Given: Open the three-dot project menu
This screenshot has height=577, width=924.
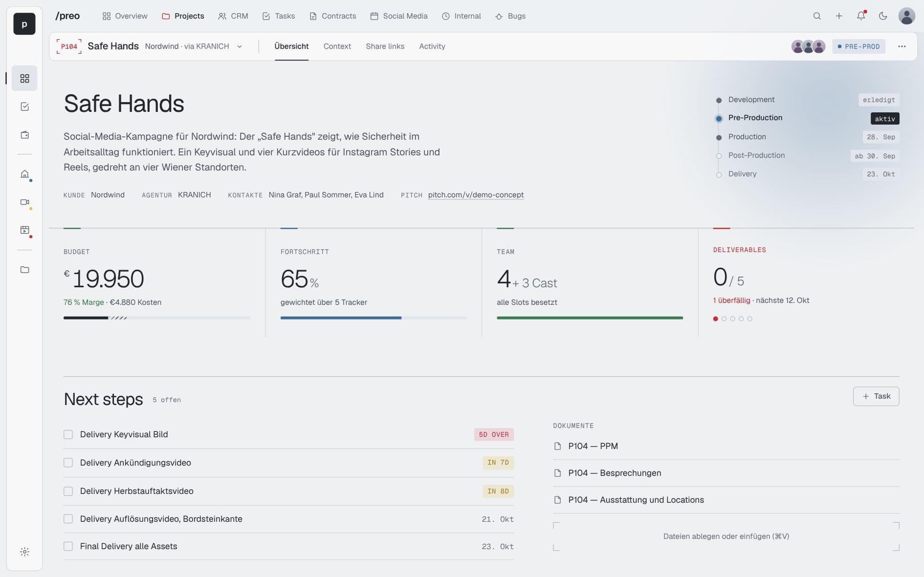Looking at the screenshot, I should coord(902,46).
